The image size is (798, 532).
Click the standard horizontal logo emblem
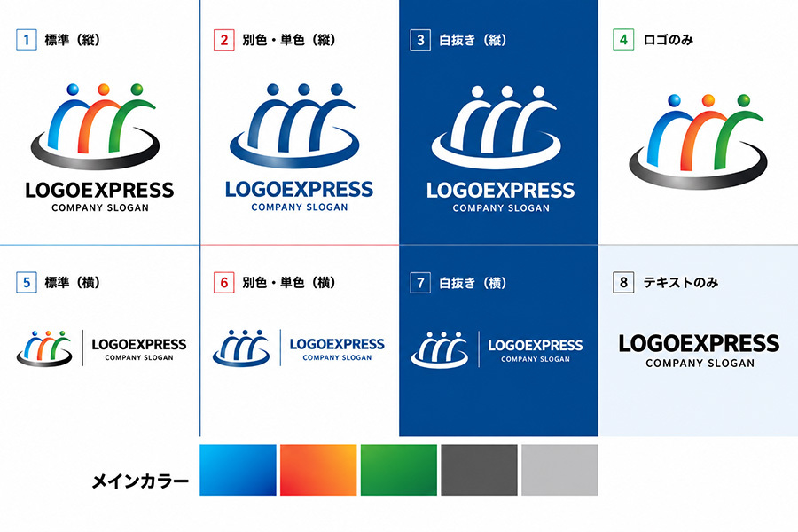pyautogui.click(x=44, y=348)
